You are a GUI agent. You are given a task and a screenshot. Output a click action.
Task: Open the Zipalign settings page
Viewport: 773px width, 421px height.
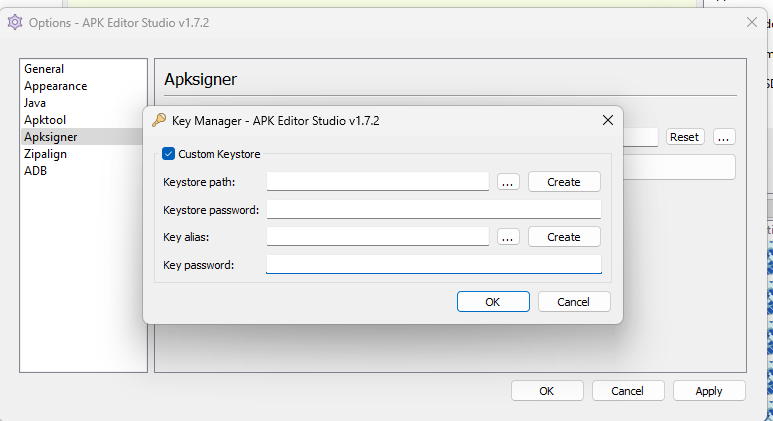point(47,154)
